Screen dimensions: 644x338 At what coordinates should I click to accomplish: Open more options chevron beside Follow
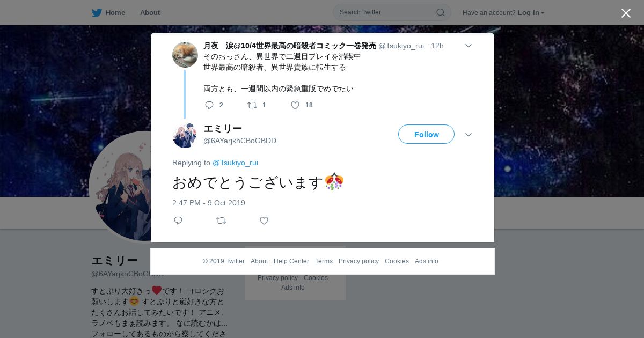(x=468, y=135)
